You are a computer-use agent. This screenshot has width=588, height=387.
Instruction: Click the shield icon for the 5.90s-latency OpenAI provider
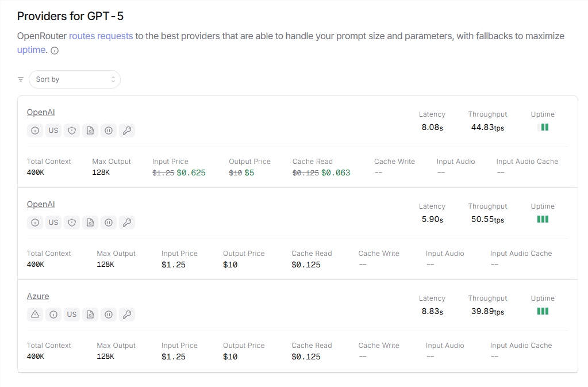72,223
